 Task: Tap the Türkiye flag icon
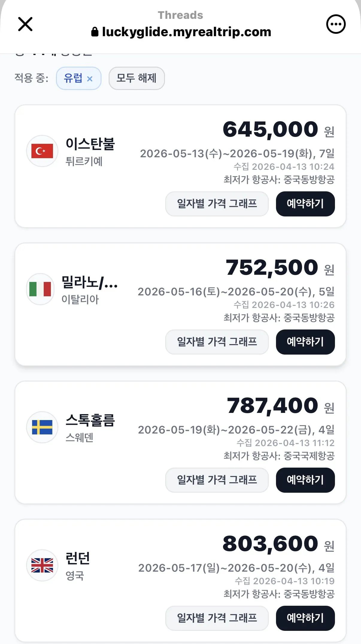[42, 151]
